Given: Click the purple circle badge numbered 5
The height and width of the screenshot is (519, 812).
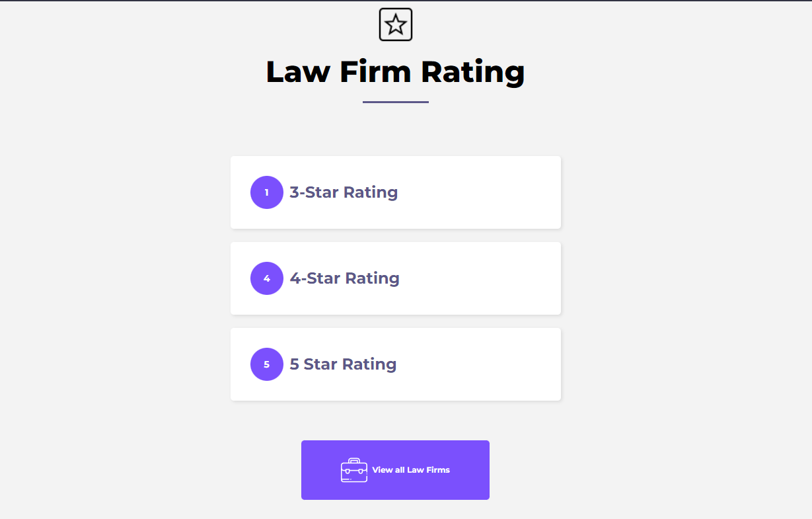Looking at the screenshot, I should click(x=267, y=364).
